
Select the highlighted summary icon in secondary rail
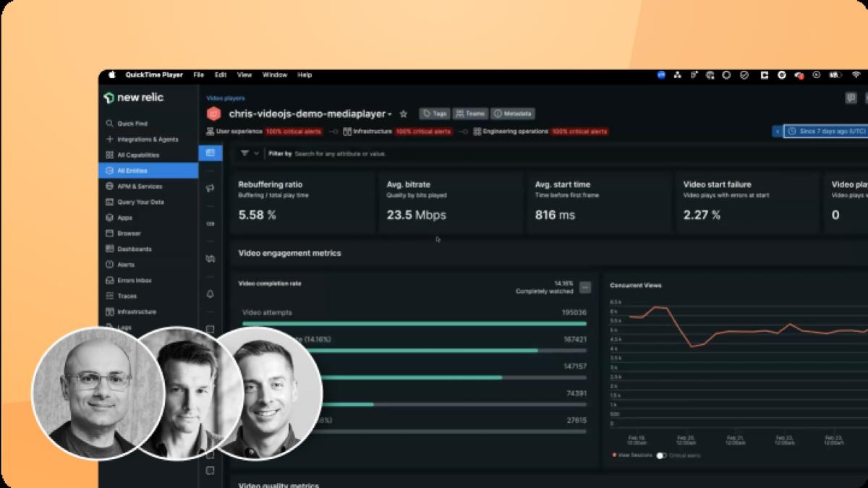[210, 153]
